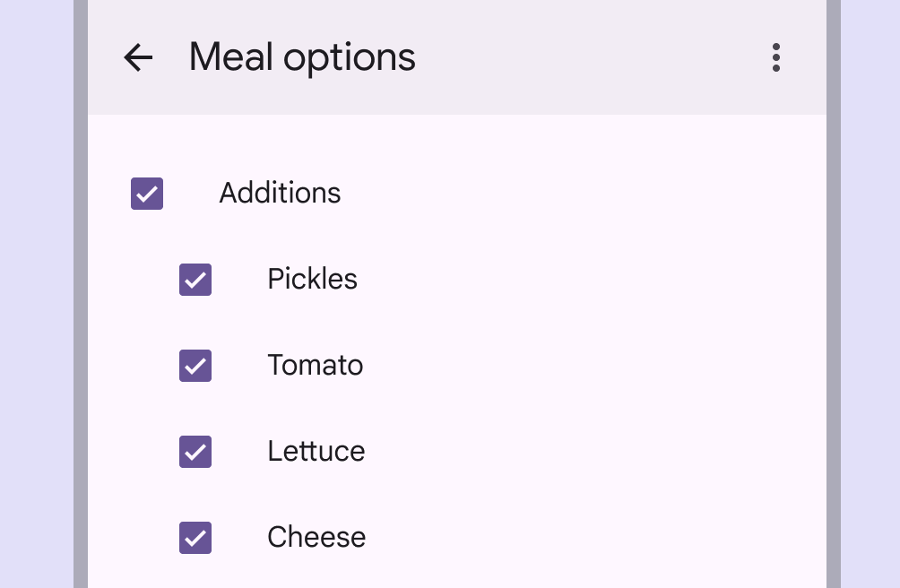Disable the Cheese checkbox
Viewport: 900px width, 588px height.
click(195, 538)
